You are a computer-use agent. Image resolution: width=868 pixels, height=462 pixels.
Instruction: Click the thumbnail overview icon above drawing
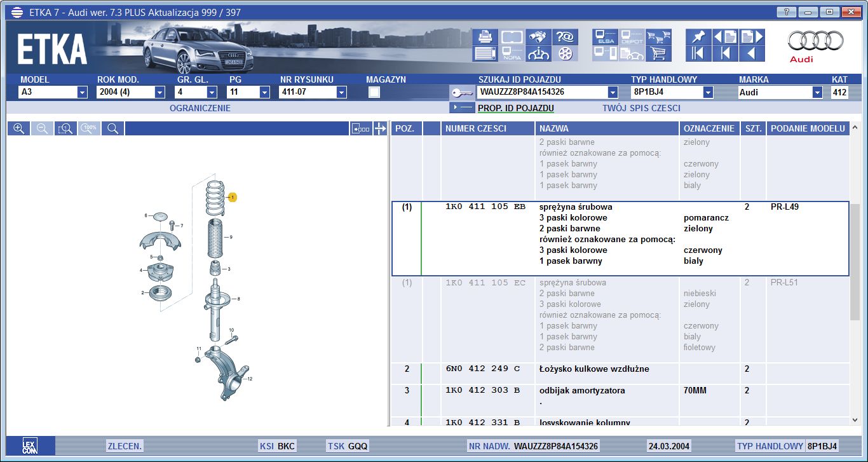tap(361, 128)
